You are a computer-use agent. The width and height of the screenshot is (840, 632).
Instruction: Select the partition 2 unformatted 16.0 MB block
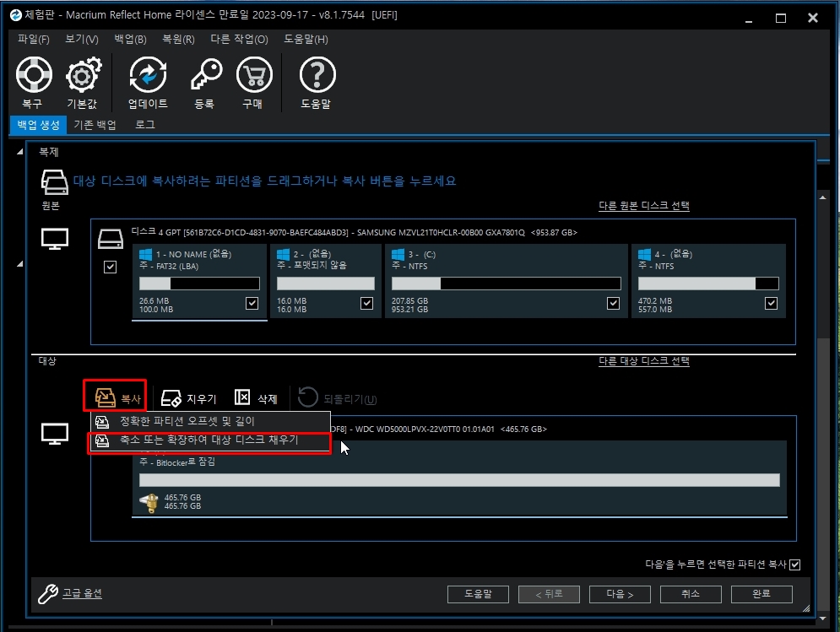326,281
